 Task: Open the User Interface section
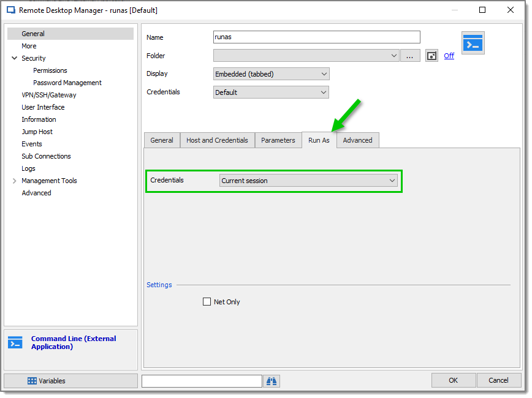point(43,107)
